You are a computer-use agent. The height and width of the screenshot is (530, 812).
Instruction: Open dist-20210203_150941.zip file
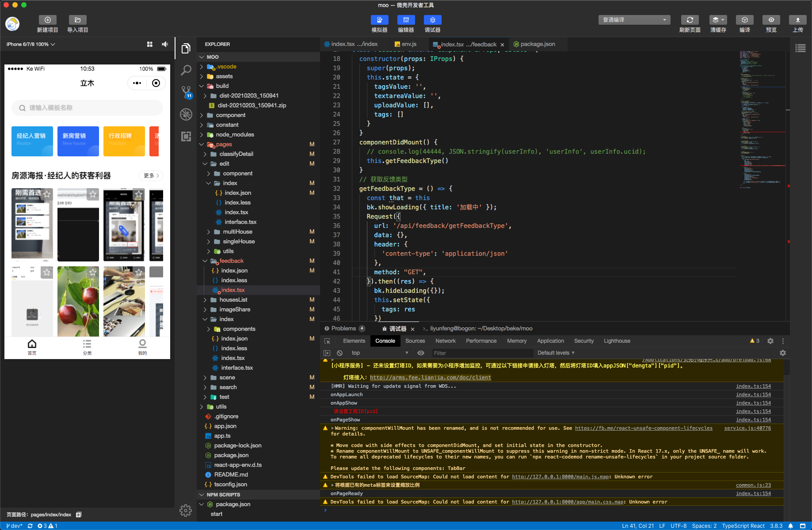coord(258,106)
